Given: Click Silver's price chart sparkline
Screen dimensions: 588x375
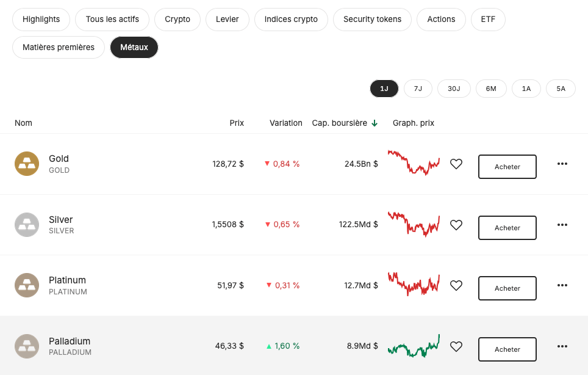Looking at the screenshot, I should [414, 225].
